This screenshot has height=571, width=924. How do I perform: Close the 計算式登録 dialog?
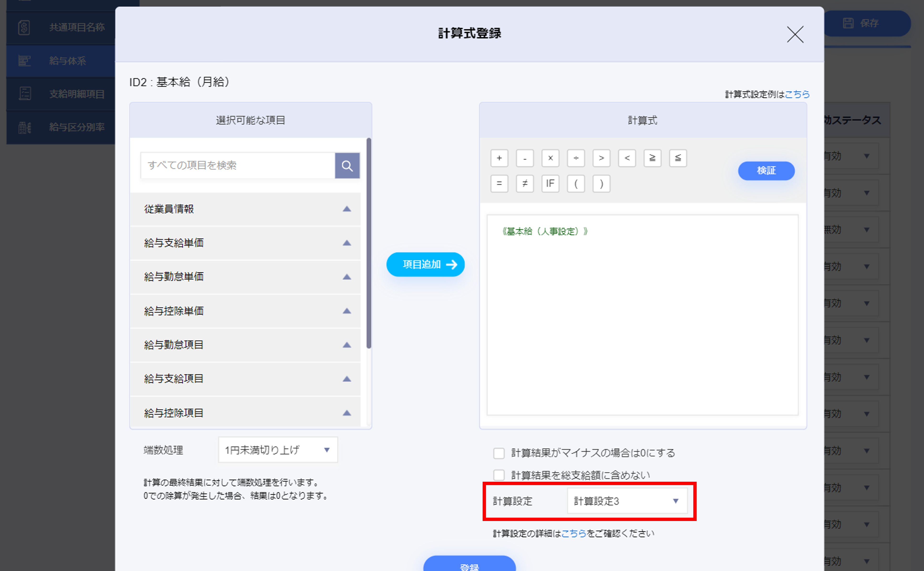point(795,34)
